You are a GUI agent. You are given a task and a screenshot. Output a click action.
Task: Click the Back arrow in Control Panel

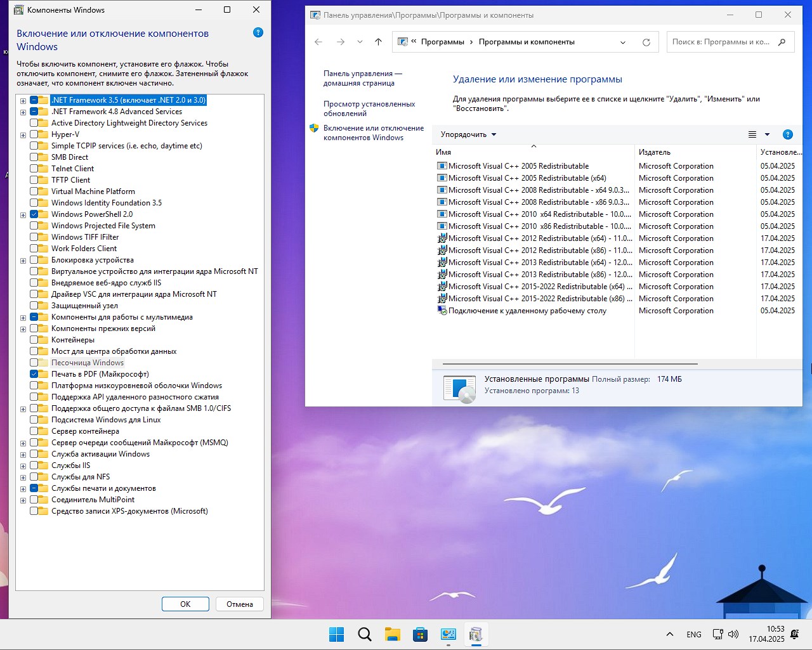point(318,42)
